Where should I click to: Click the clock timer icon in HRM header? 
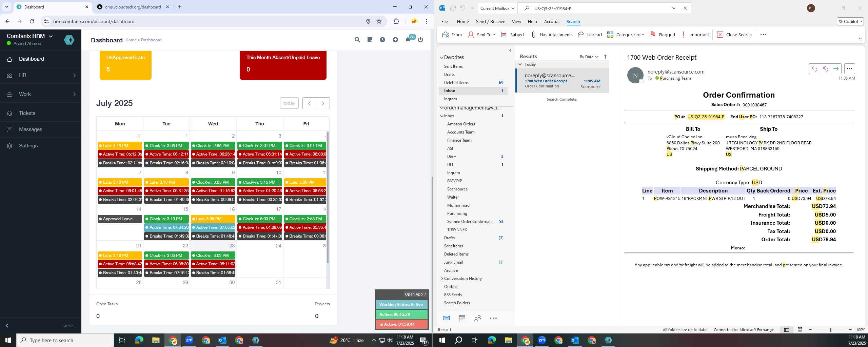[x=382, y=40]
